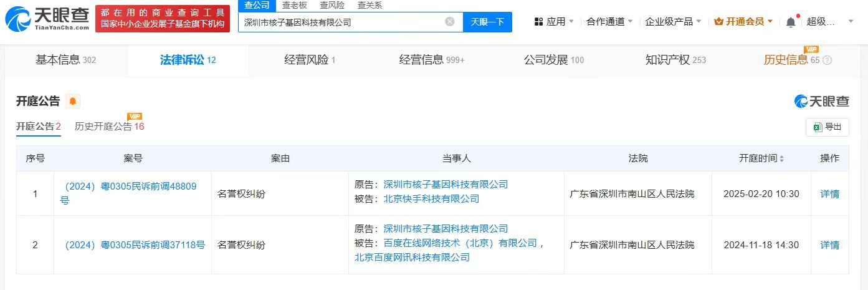
Task: Click the 天眼一下 search button
Action: [487, 22]
